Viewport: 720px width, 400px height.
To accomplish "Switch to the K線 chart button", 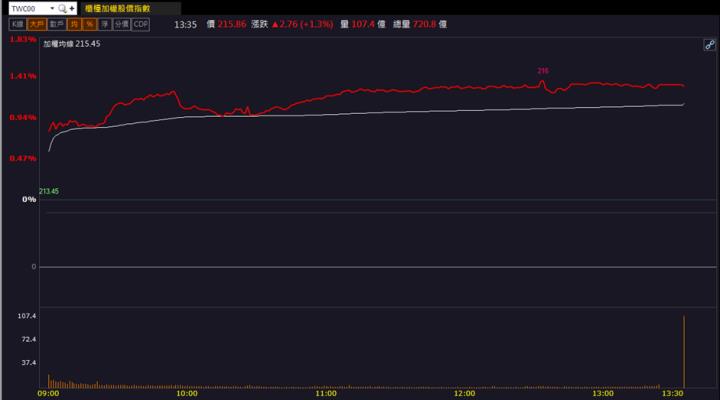I will 17,24.
